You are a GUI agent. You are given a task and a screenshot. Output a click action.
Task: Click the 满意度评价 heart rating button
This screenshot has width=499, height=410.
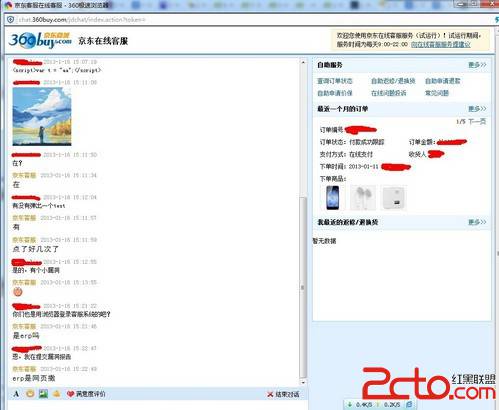[x=86, y=394]
